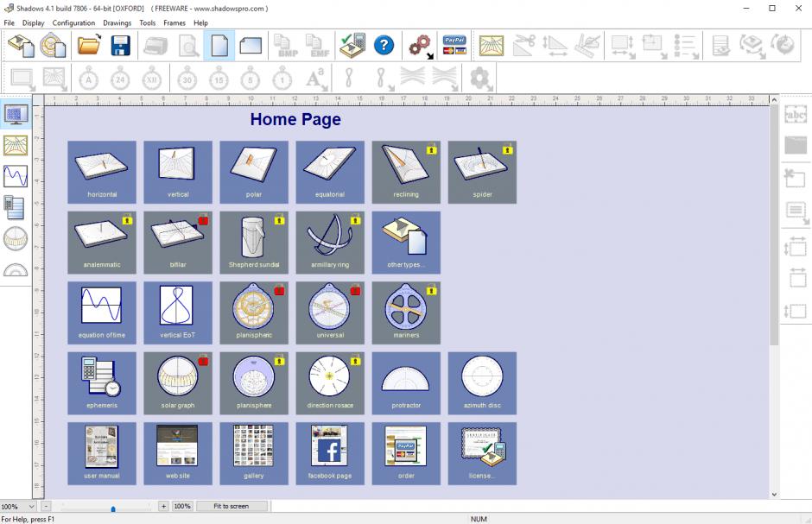Open the other types sundial chooser

coord(406,242)
